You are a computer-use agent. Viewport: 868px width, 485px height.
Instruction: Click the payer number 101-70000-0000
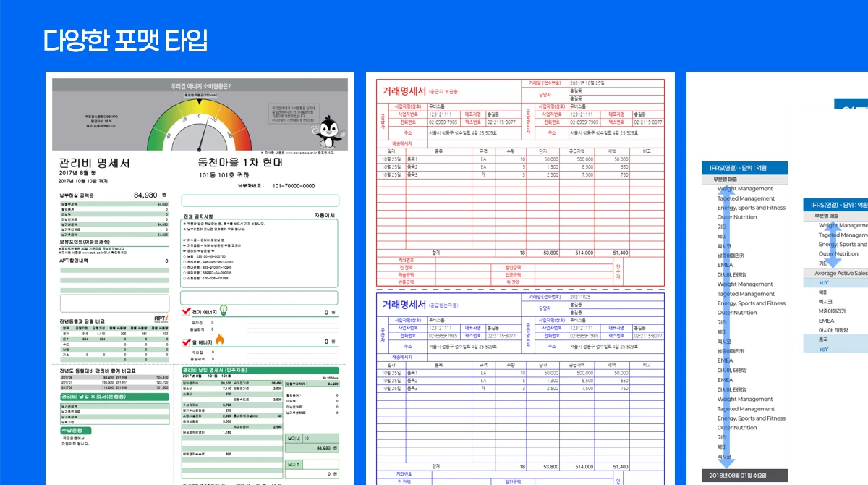(294, 186)
